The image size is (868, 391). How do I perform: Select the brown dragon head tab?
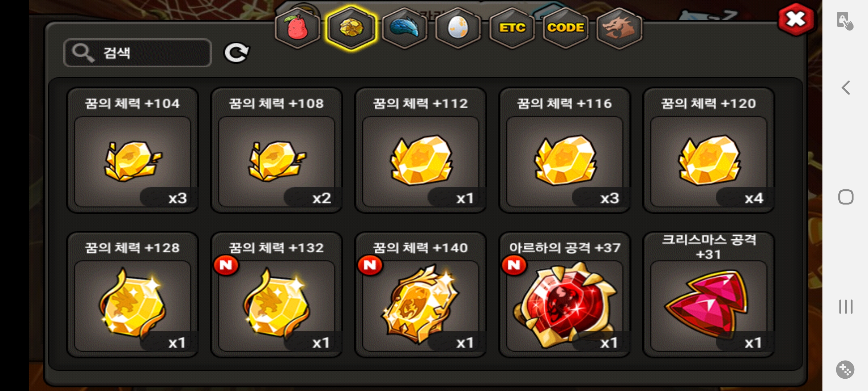tap(619, 28)
